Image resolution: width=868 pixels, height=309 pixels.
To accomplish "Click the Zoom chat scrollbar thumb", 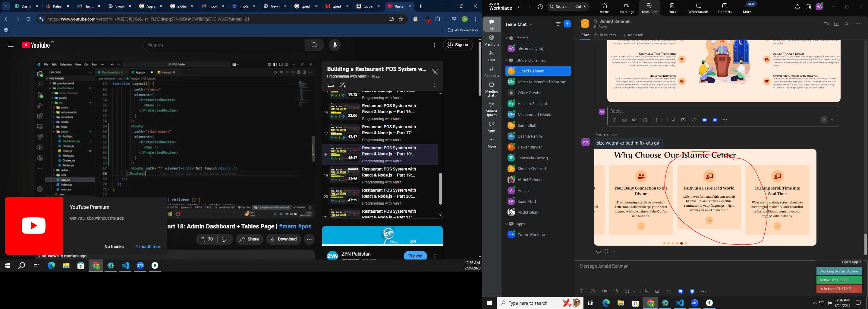I will [x=865, y=244].
